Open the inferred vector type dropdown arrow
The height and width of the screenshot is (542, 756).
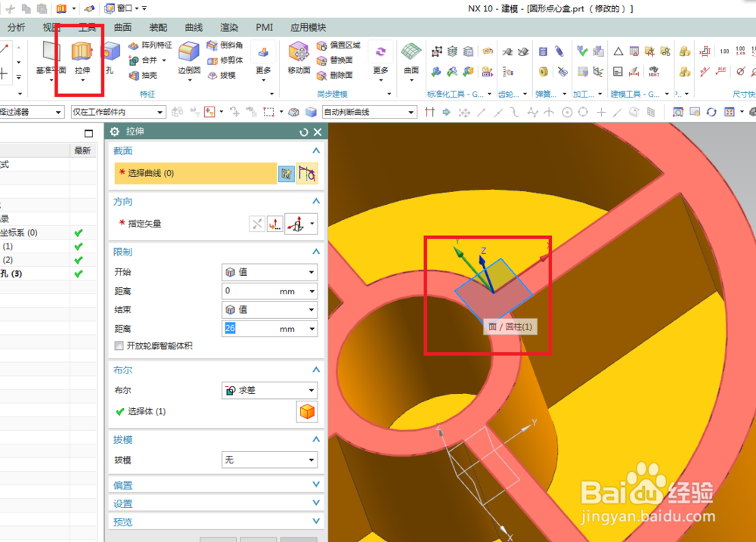point(312,224)
